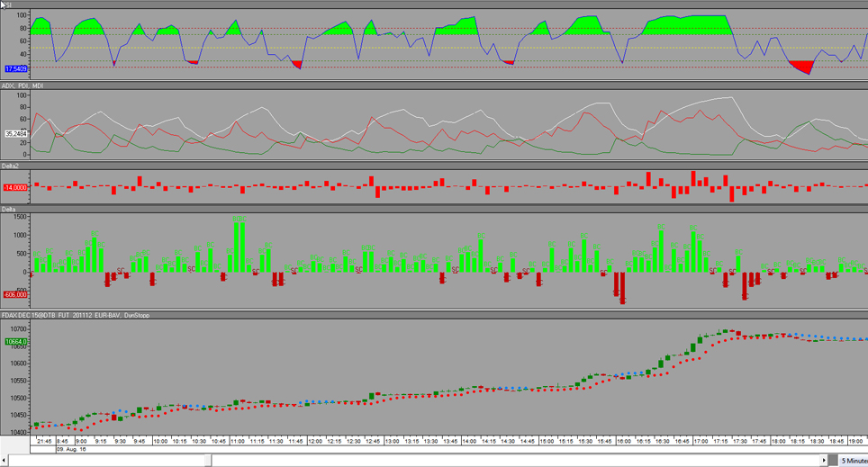Click the Delta2 indicator panel header
868x467 pixels.
click(x=432, y=166)
